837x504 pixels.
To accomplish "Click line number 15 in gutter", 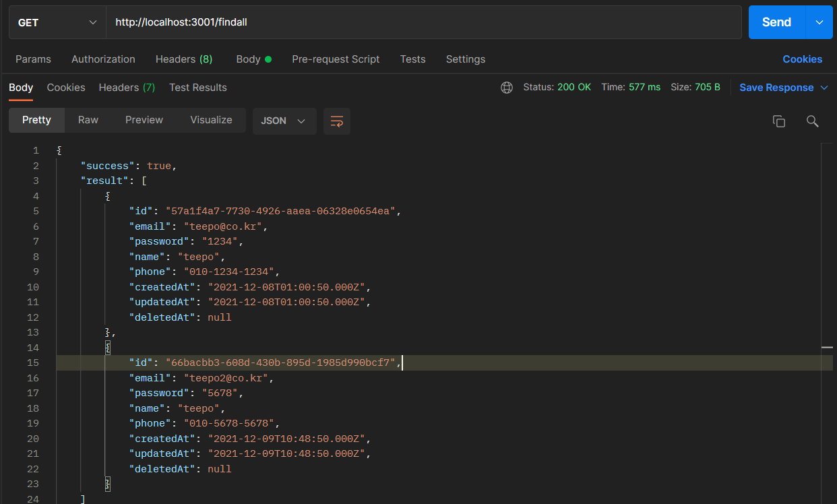I will (x=33, y=363).
